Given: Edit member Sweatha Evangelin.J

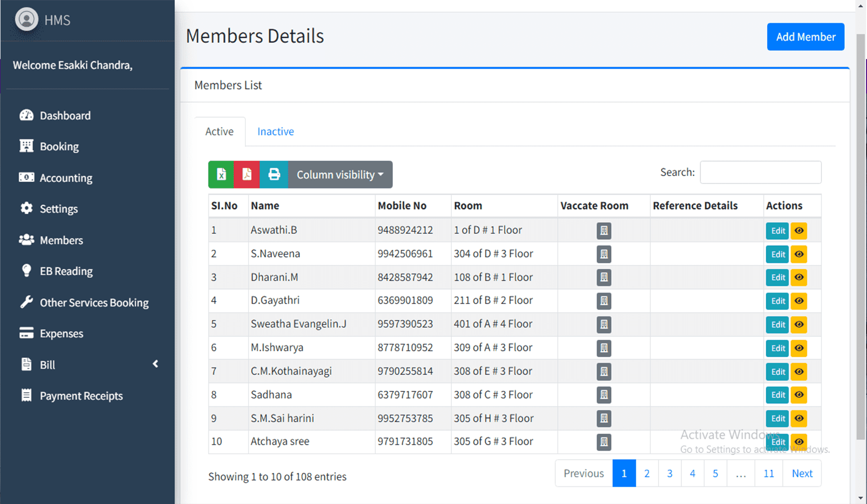Looking at the screenshot, I should pyautogui.click(x=777, y=324).
